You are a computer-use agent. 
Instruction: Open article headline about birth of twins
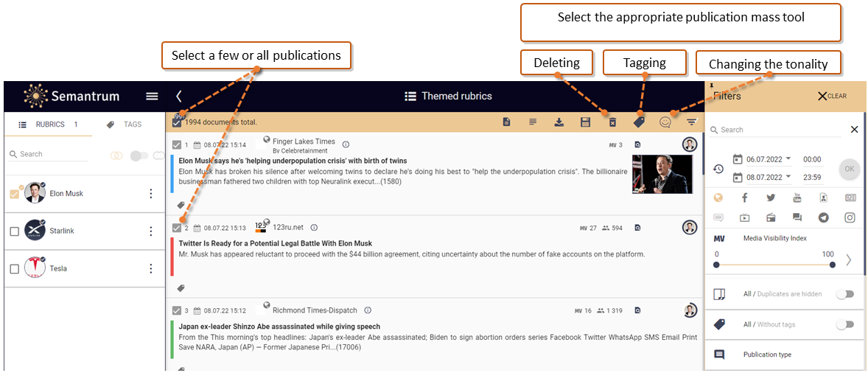tap(293, 161)
